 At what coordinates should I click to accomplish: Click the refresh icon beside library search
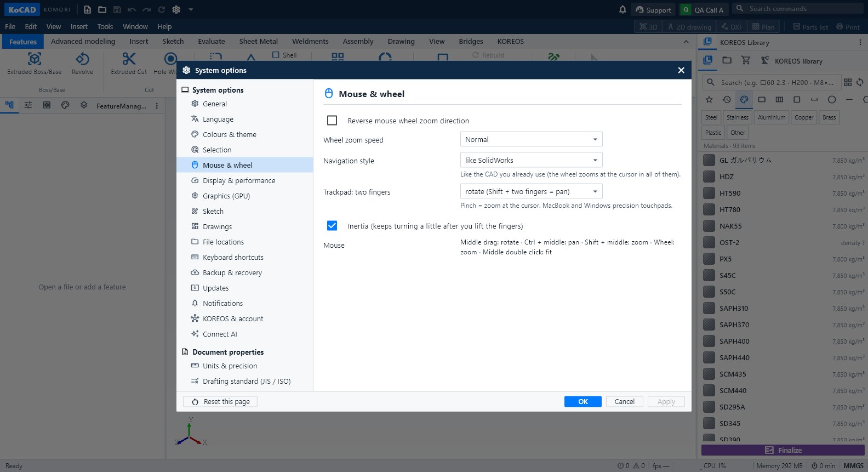[860, 82]
